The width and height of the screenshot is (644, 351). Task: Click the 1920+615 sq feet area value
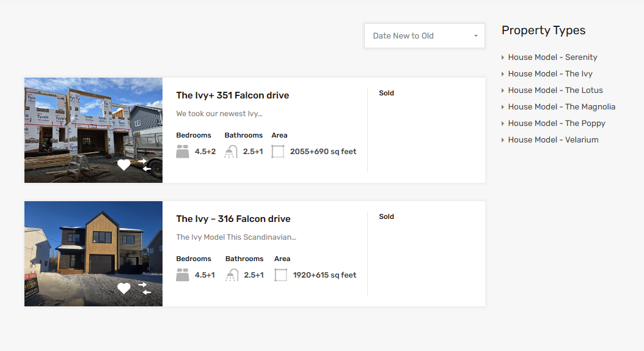click(324, 275)
